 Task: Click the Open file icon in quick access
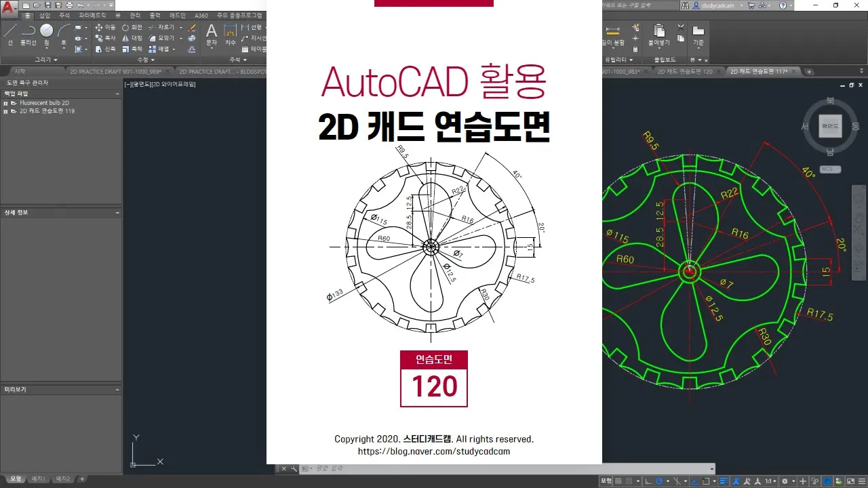[x=37, y=5]
